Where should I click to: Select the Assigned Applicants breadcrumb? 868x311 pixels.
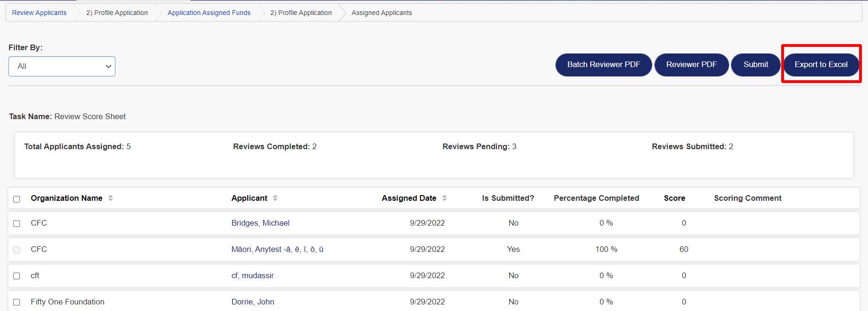click(381, 13)
